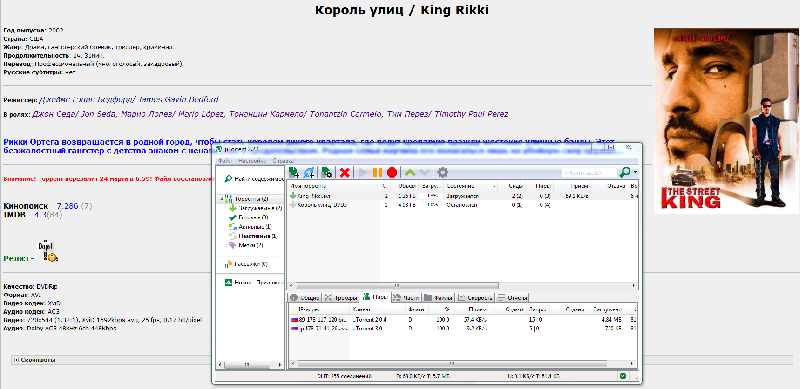Click the DHT status text in status bar
The image size is (800, 389).
(x=345, y=376)
